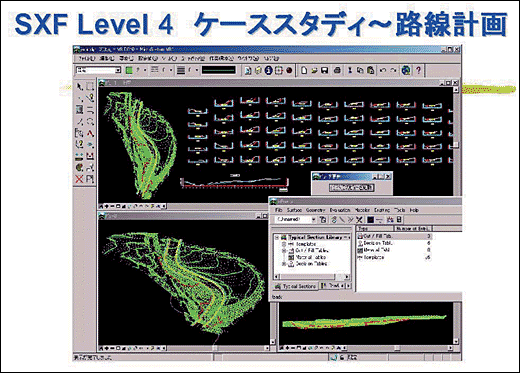This screenshot has width=520, height=373.
Task: Click the black line preview bar
Action: [x=219, y=70]
